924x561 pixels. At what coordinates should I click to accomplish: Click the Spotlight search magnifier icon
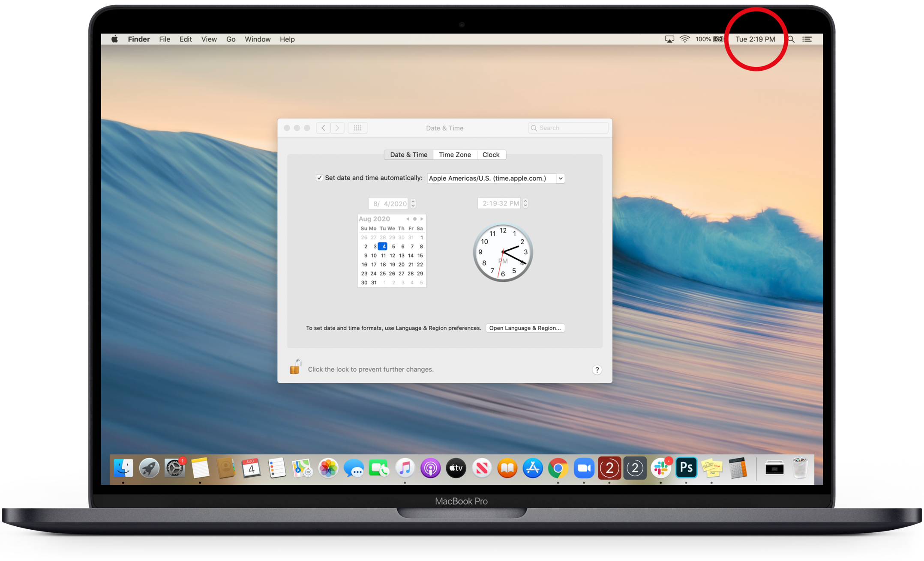(x=792, y=39)
